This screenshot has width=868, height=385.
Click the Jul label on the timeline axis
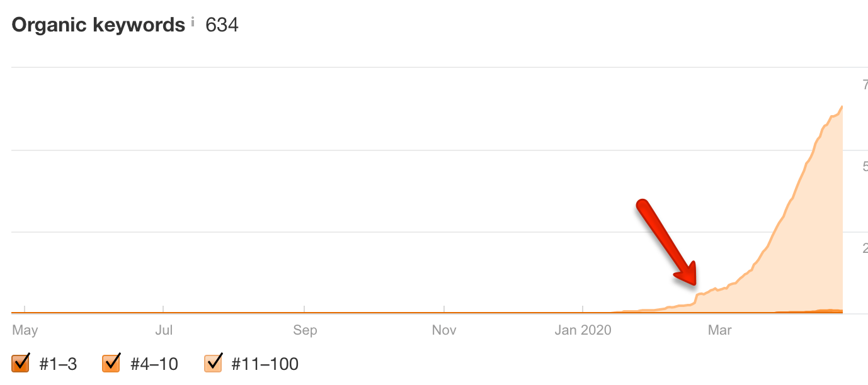[164, 330]
